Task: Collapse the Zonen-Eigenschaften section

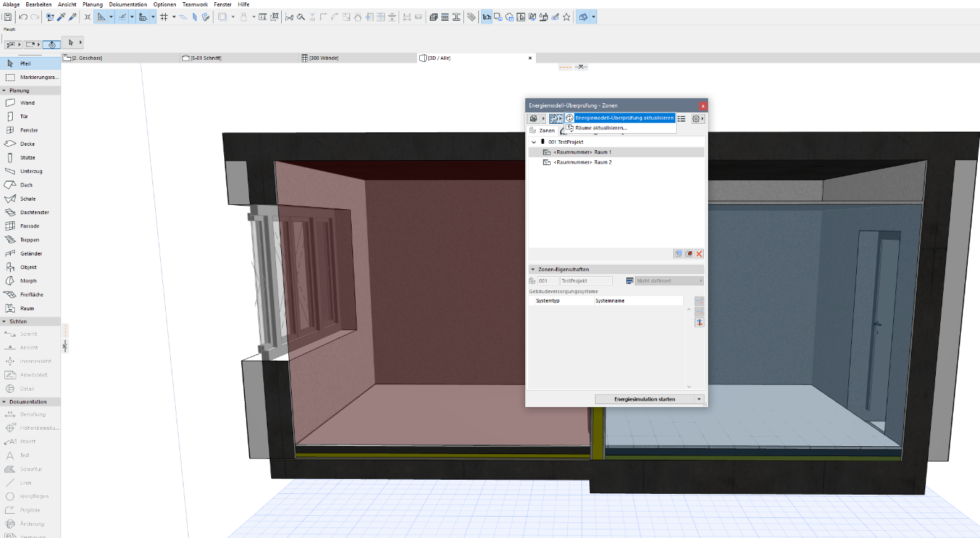Action: [533, 270]
